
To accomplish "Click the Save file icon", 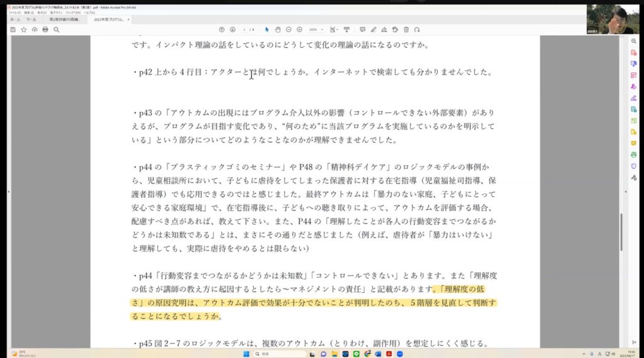I will coord(13,30).
